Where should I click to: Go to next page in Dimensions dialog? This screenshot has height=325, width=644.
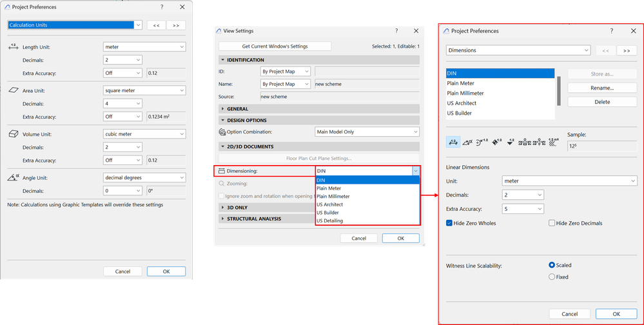click(627, 50)
